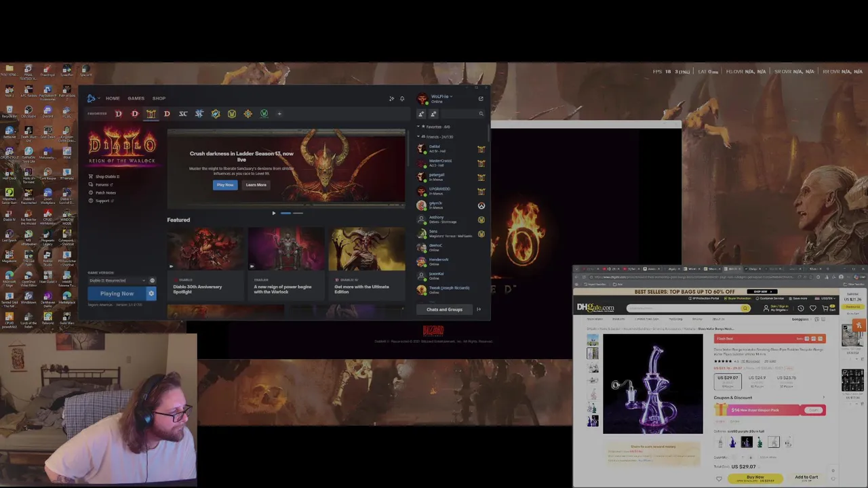Screen dimensions: 868x488
Task: Open DHgate shopping cart icon
Action: coord(825,308)
